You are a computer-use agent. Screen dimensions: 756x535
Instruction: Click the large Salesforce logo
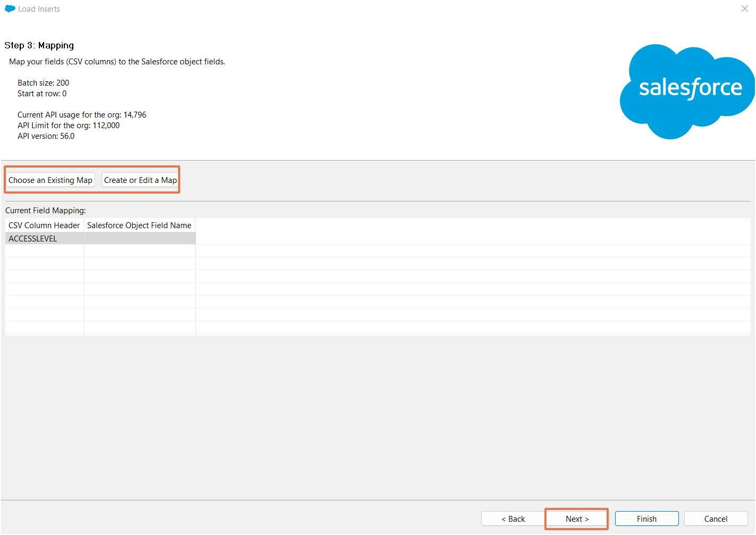click(x=687, y=91)
